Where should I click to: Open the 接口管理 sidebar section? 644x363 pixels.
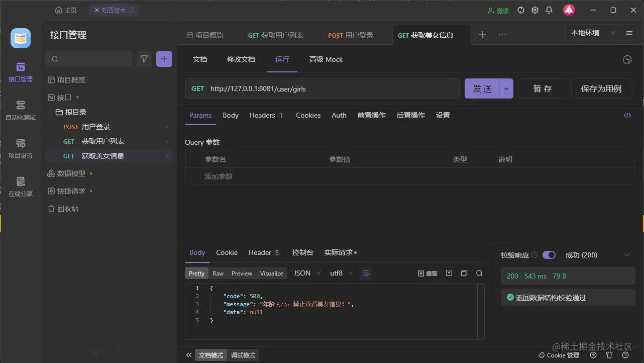click(x=21, y=72)
